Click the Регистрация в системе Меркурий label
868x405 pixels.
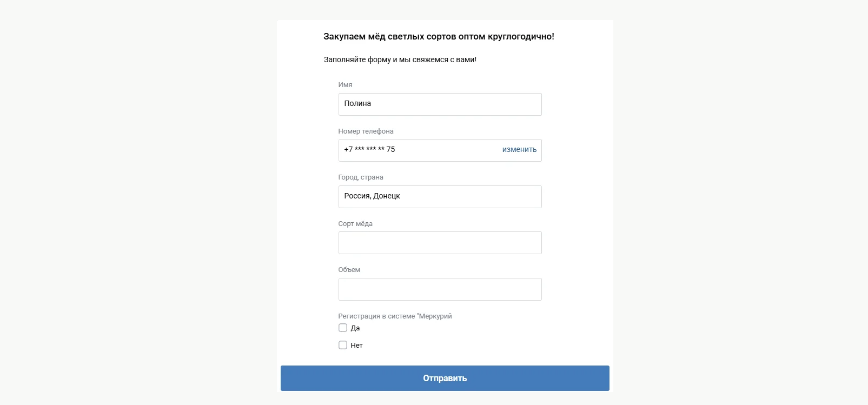point(395,316)
